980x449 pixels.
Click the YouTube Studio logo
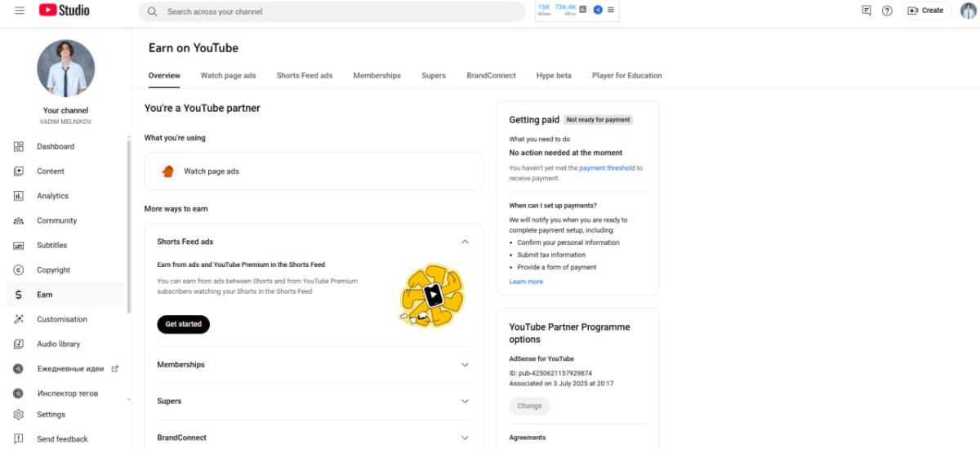coord(65,11)
